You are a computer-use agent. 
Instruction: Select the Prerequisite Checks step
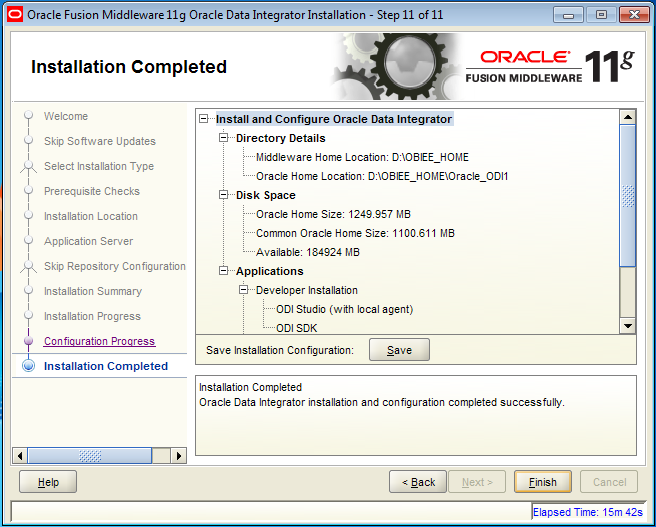[x=92, y=191]
